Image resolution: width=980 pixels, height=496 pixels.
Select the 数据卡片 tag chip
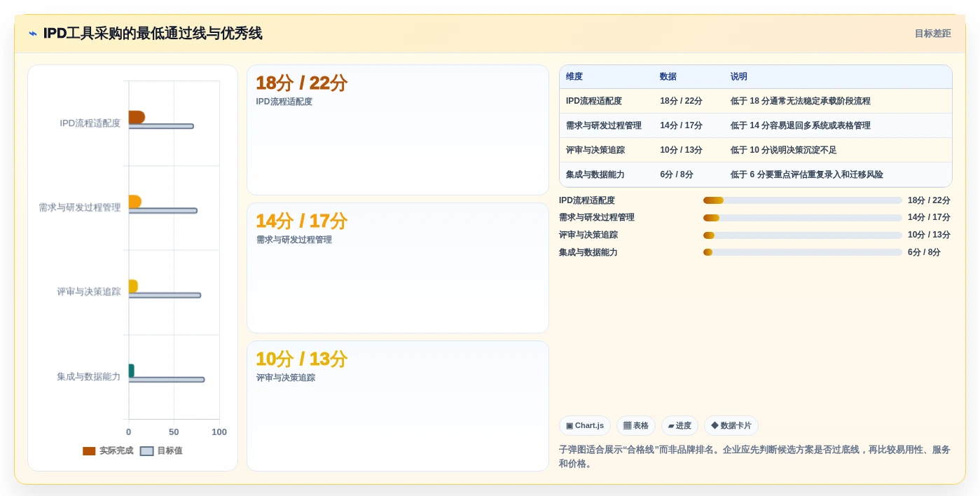(731, 425)
